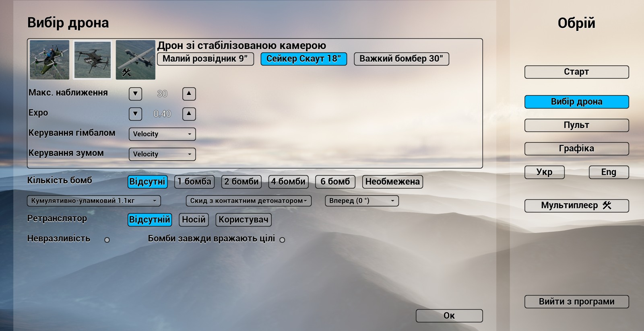
Task: Choose the stabilized camera drone thumbnail
Action: click(93, 60)
